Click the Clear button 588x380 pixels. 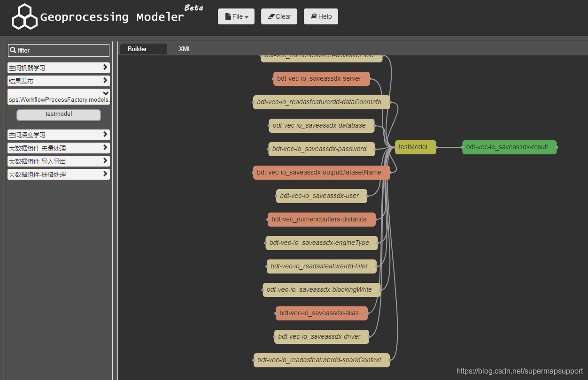tap(279, 16)
